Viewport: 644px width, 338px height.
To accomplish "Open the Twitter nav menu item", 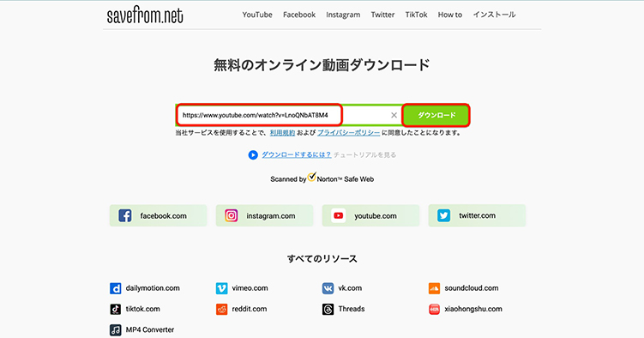I will pos(382,15).
